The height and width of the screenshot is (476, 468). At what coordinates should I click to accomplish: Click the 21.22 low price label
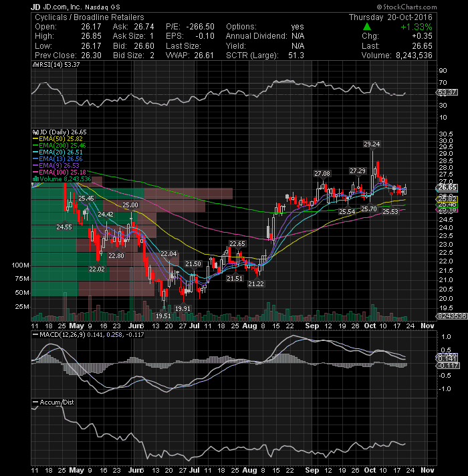(x=256, y=284)
